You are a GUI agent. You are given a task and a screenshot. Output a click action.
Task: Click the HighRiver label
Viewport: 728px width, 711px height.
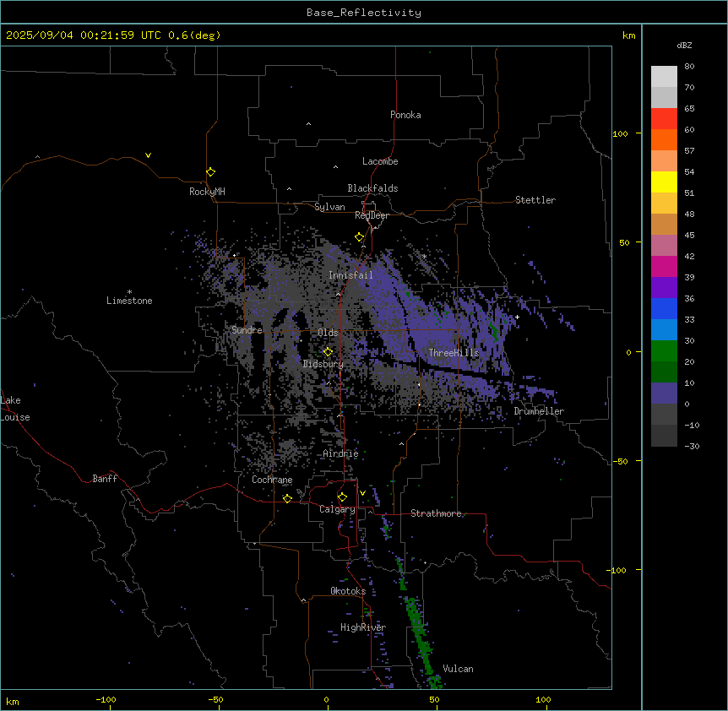(x=363, y=627)
